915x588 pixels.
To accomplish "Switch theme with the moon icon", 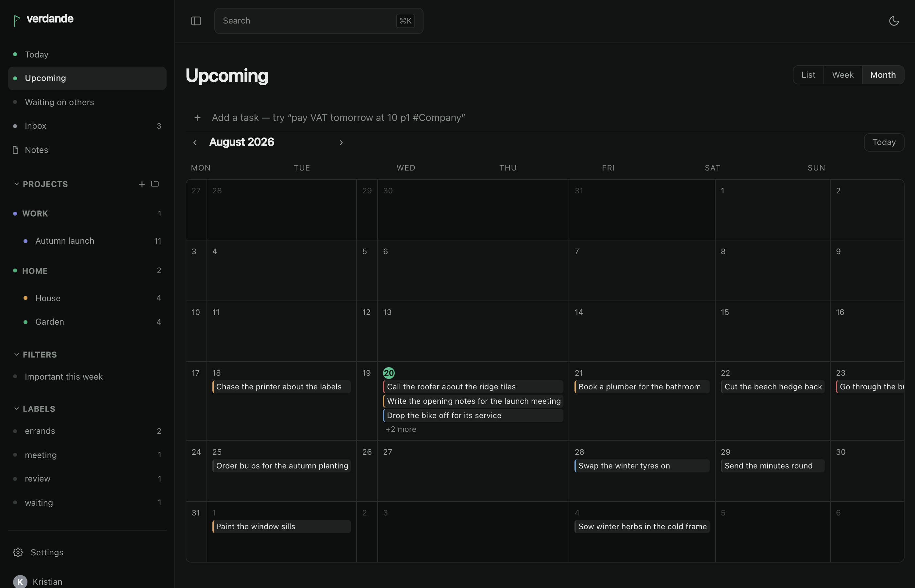I will coord(894,21).
